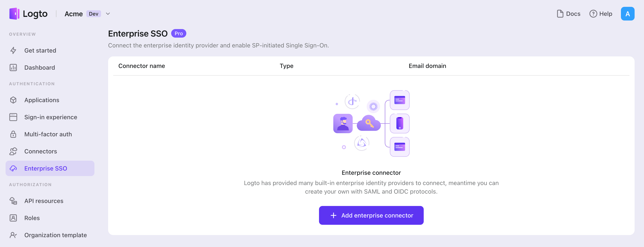
Task: Go to Enterprise SSO in sidebar
Action: [46, 169]
